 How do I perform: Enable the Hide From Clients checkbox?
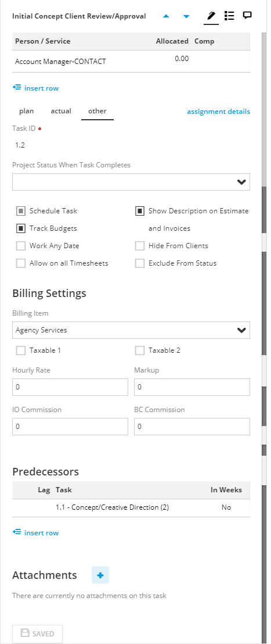(140, 246)
